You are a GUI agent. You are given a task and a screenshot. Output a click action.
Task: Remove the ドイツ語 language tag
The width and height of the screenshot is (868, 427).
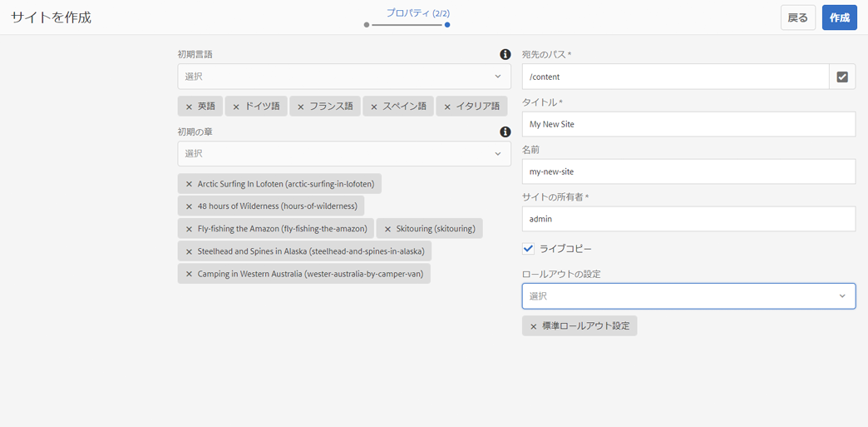236,107
